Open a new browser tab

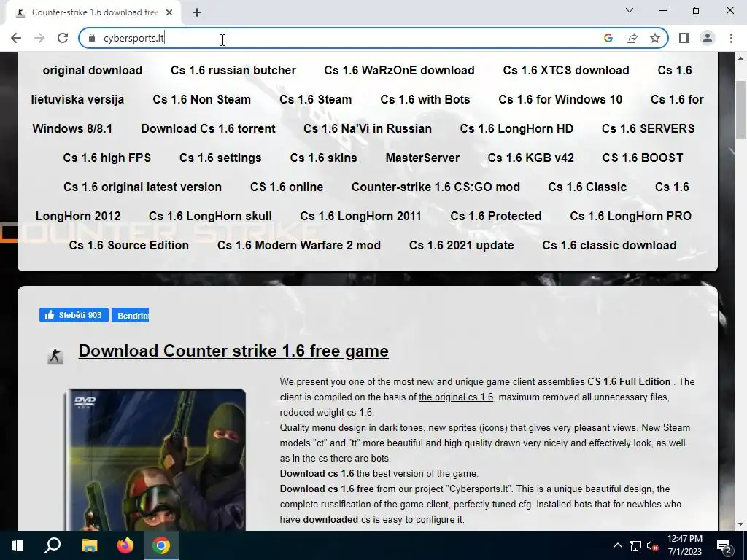coord(197,12)
